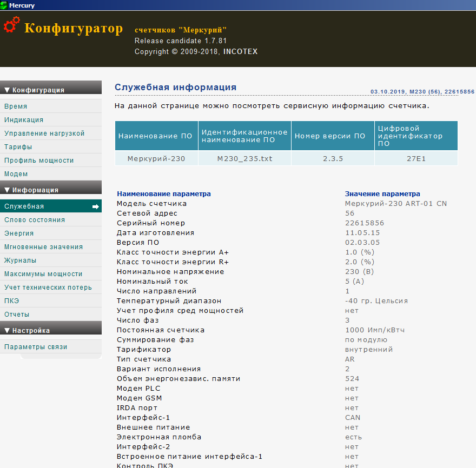
Task: Open Мгновенные значения page
Action: pyautogui.click(x=51, y=246)
